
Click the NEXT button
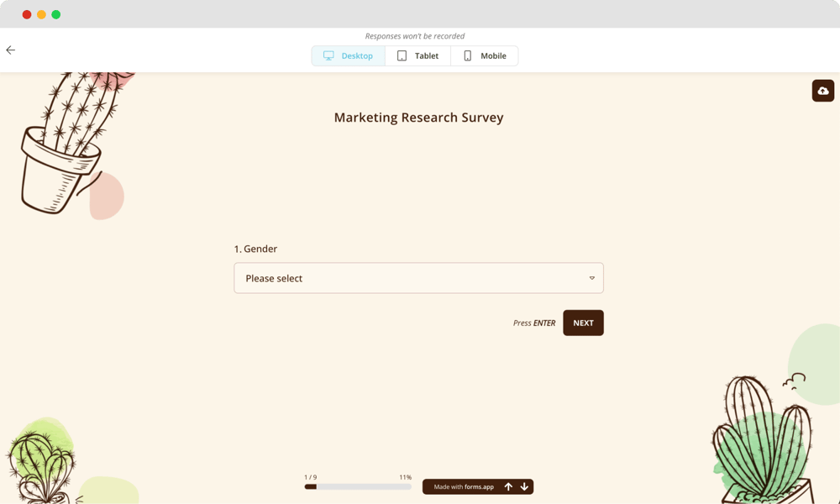pos(583,323)
